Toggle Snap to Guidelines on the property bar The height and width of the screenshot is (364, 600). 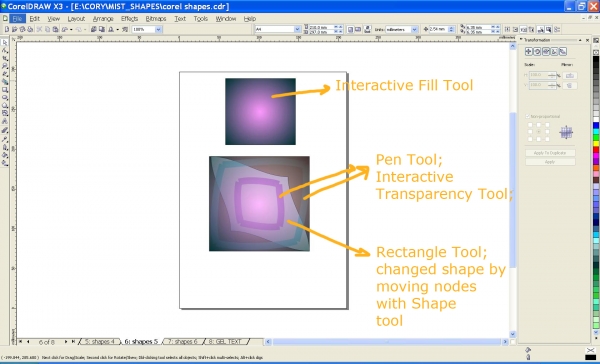click(515, 29)
